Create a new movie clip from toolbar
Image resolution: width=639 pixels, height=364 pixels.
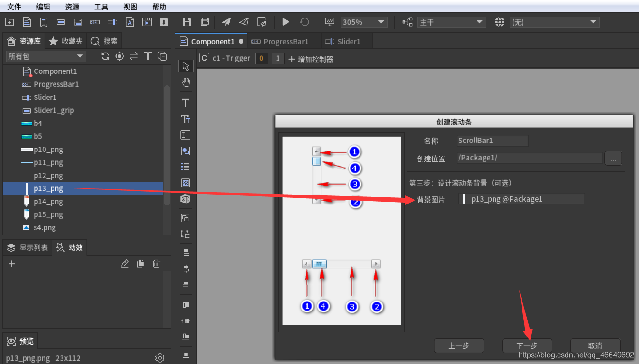147,22
